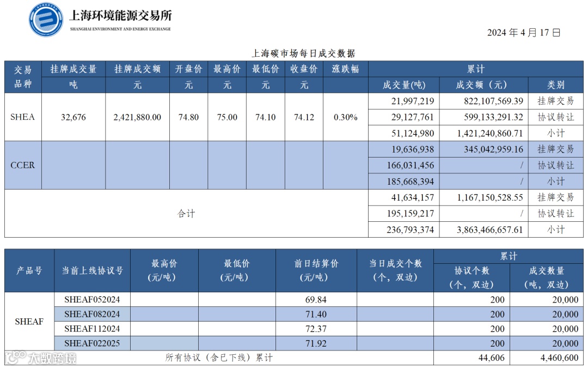Viewport: 588px width, 369px height.
Task: Click the title 上海碳市场每日成交数据
Action: [303, 53]
